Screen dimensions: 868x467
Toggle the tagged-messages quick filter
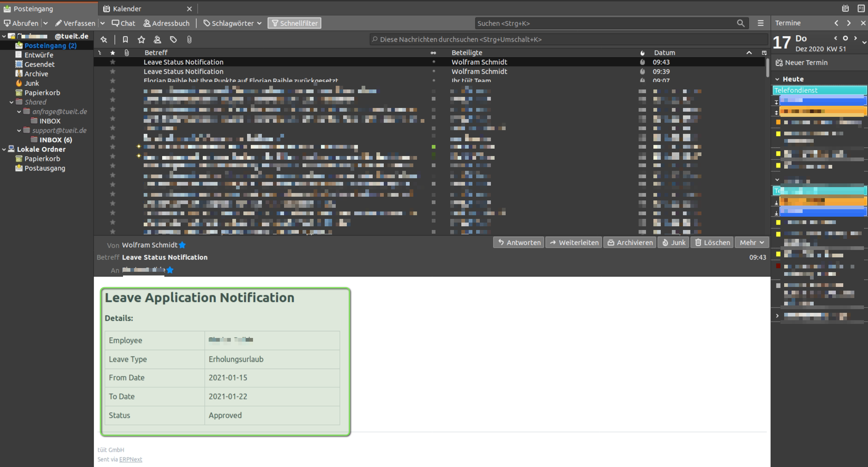[x=173, y=40]
